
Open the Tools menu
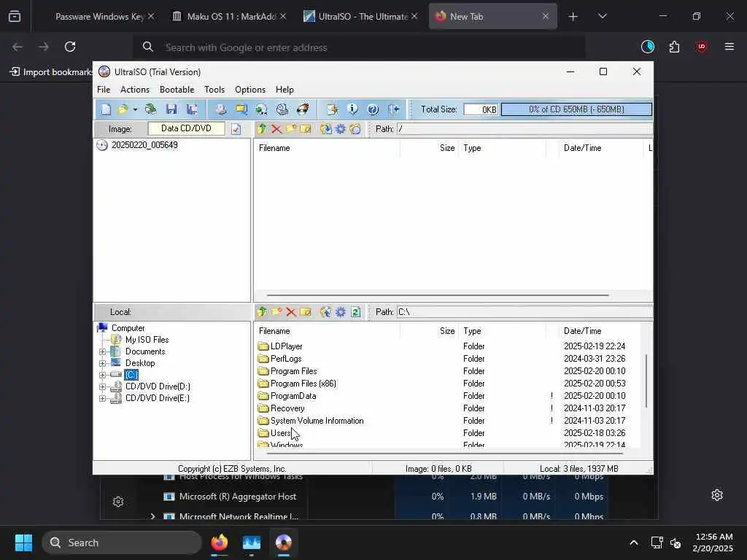click(214, 90)
